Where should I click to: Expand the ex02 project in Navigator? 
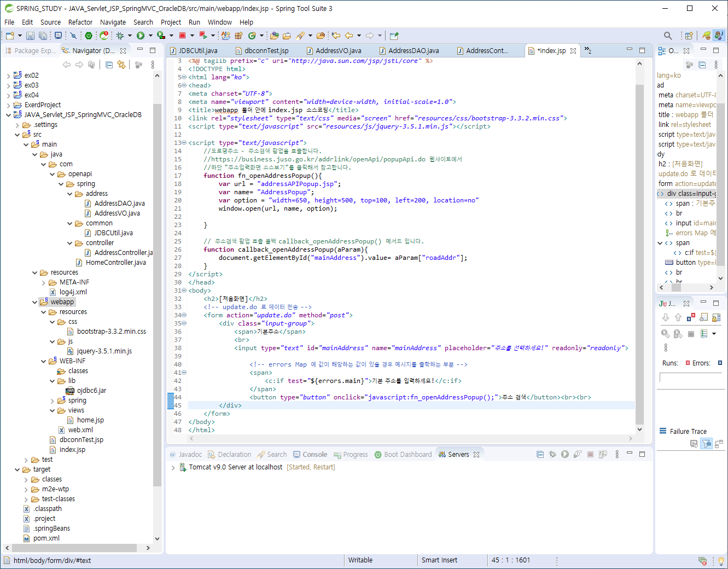click(8, 76)
